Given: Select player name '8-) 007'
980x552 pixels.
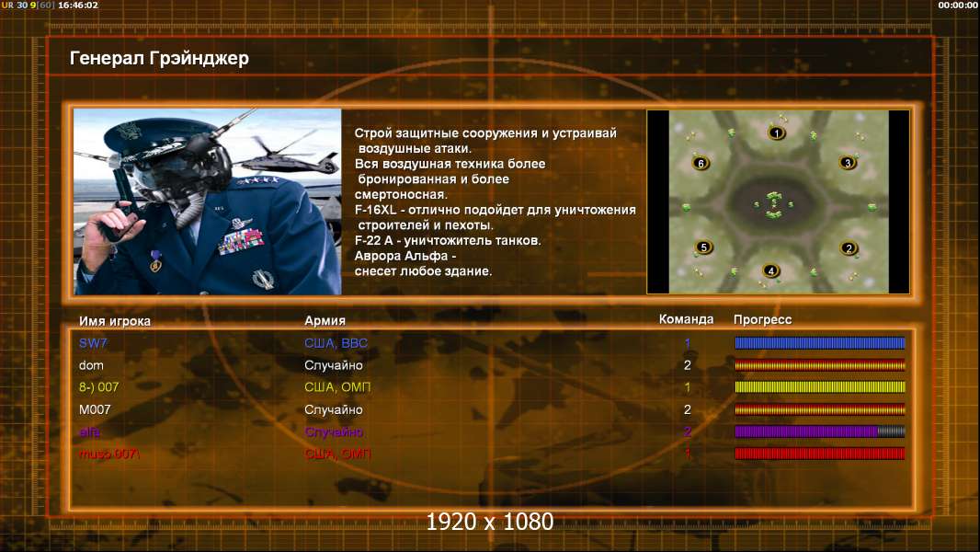Looking at the screenshot, I should pyautogui.click(x=98, y=387).
